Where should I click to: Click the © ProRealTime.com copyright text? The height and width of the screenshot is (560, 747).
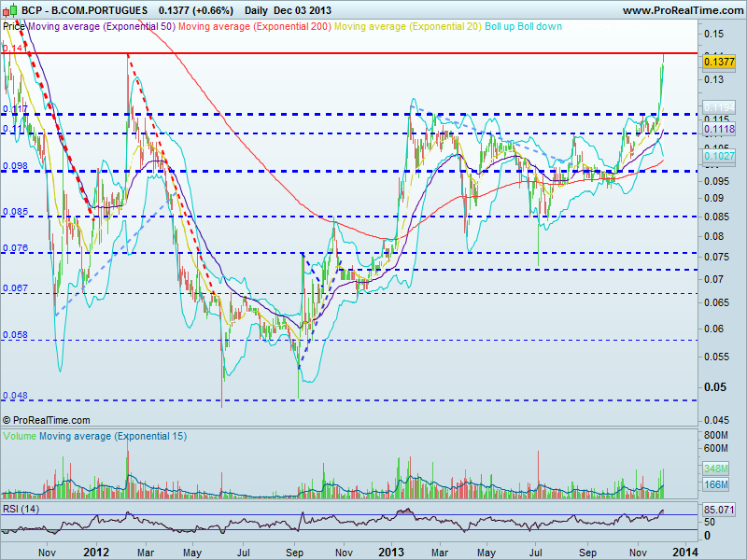click(x=46, y=420)
